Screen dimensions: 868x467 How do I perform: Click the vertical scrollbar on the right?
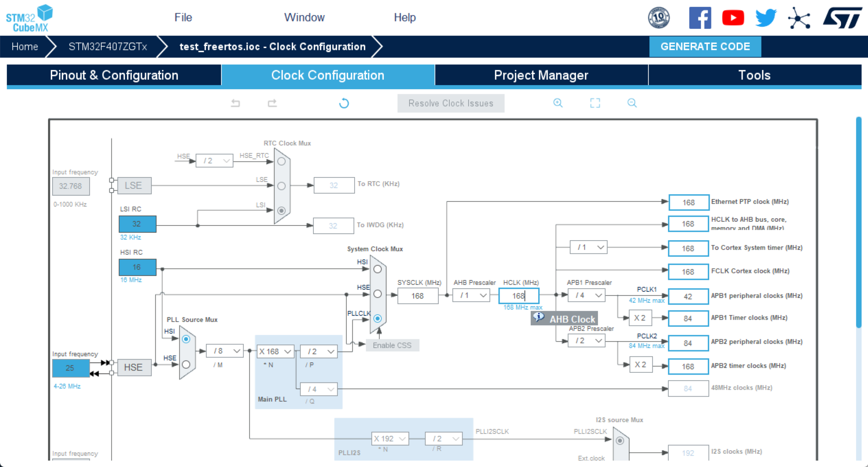click(858, 222)
